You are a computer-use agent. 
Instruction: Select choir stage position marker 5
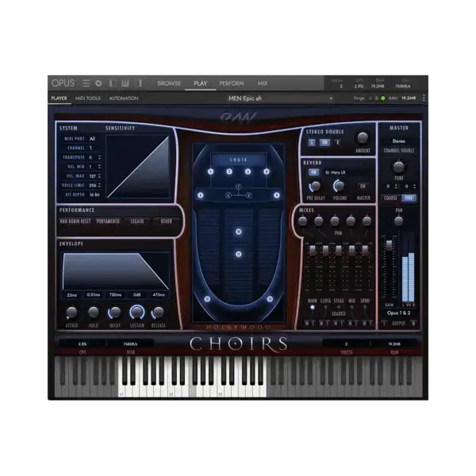[201, 195]
